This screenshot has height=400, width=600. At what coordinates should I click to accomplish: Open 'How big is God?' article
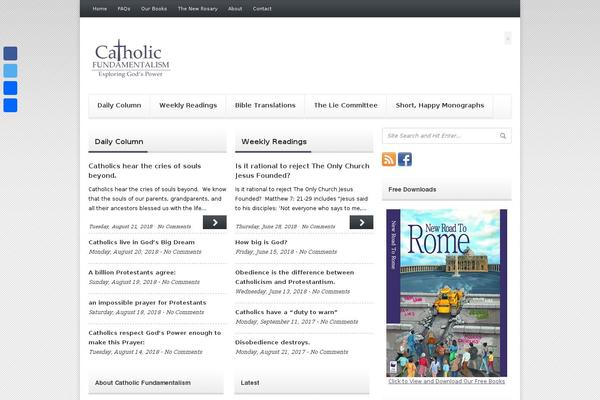point(261,242)
